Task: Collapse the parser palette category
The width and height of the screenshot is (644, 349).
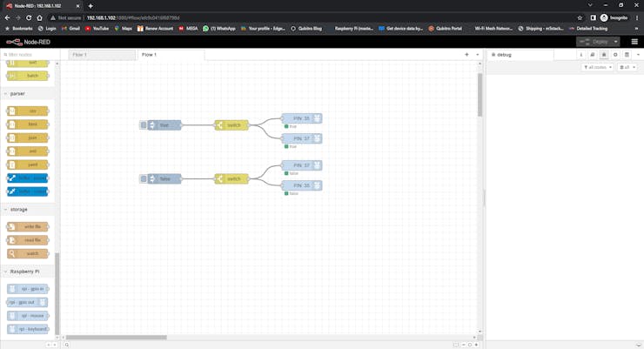Action: coord(17,93)
